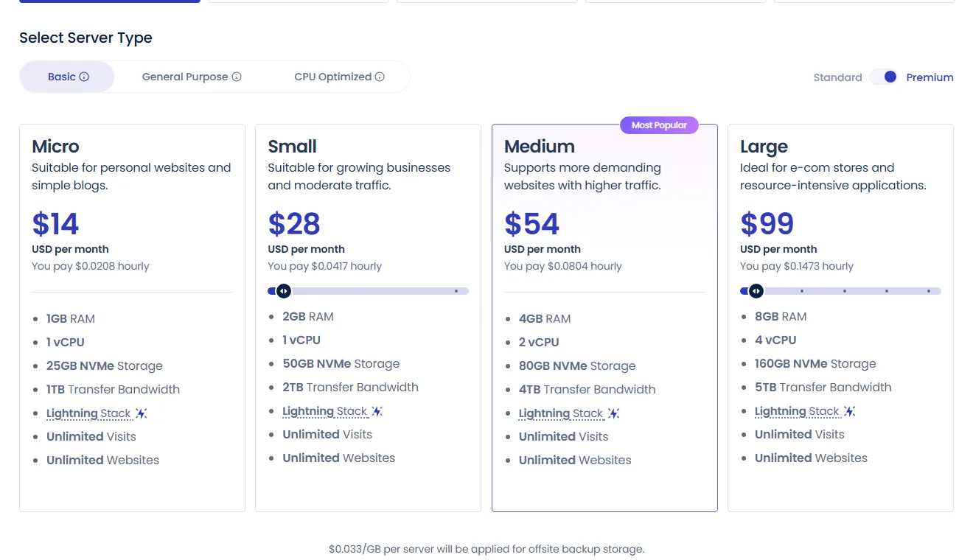Click the $54 price in Medium
This screenshot has height=560, width=973.
point(532,224)
